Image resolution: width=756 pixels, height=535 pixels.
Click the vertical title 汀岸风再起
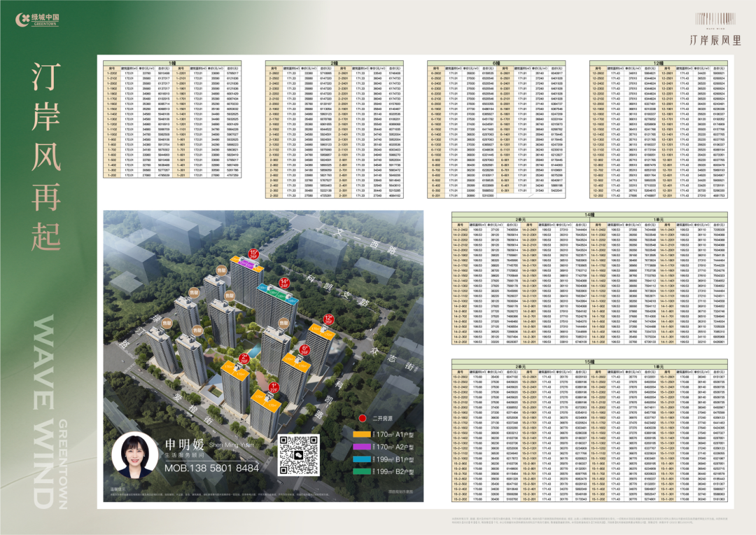pyautogui.click(x=45, y=156)
